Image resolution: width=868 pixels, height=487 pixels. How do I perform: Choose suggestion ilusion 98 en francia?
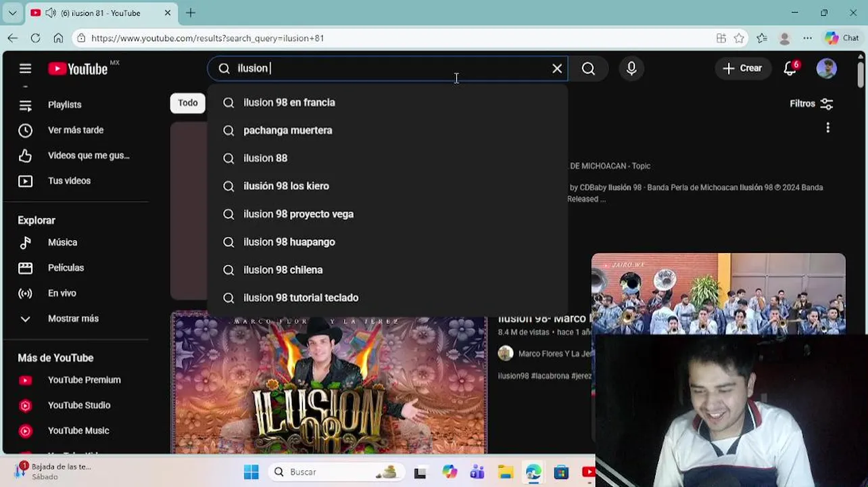coord(387,102)
